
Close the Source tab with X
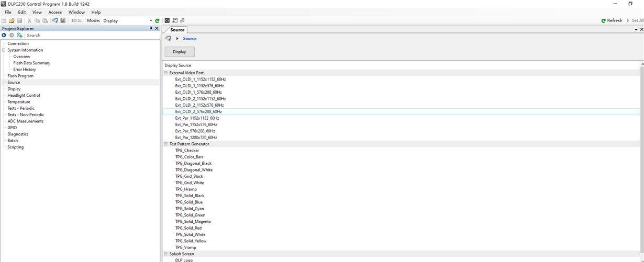(642, 30)
